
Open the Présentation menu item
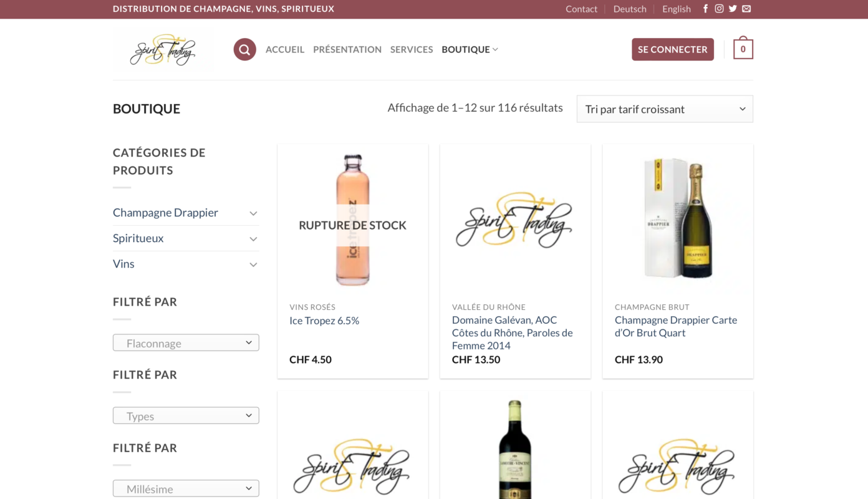347,49
